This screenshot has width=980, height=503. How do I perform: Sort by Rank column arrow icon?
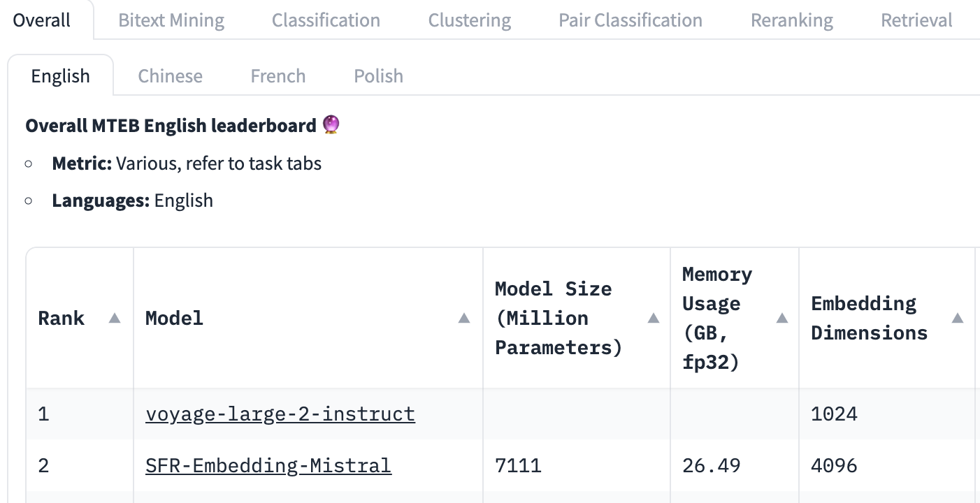pos(115,319)
